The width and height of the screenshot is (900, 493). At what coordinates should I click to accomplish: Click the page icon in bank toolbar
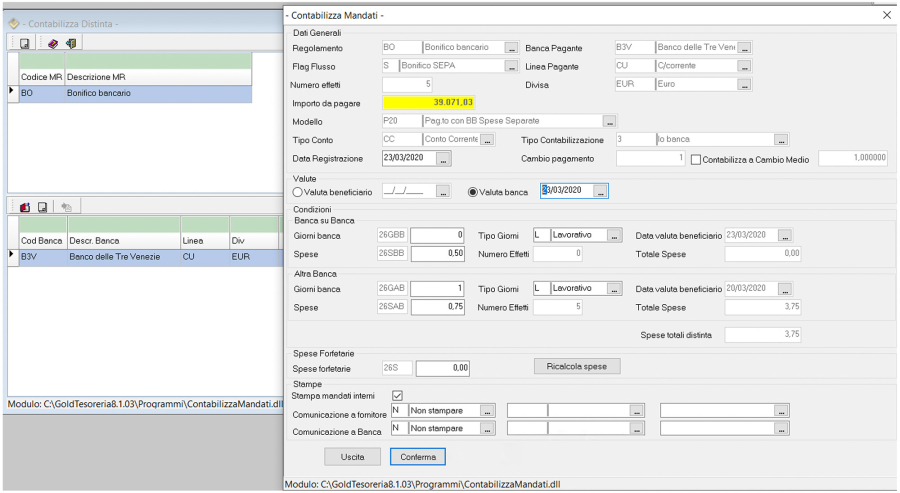pos(43,207)
